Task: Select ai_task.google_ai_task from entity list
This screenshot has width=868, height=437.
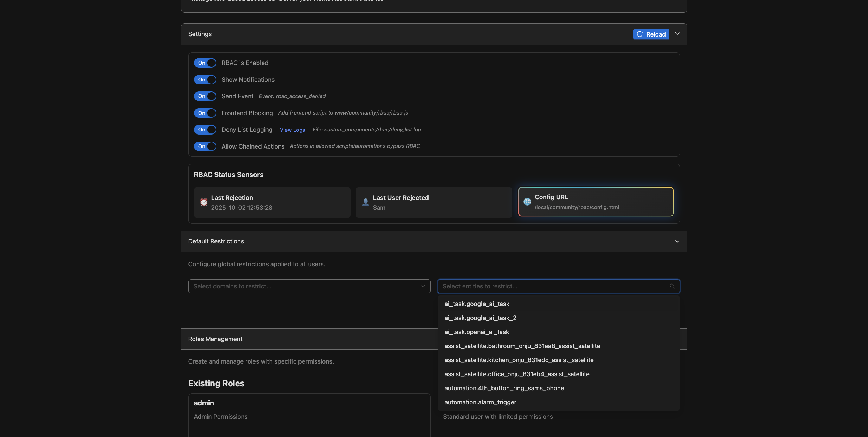Action: click(477, 304)
